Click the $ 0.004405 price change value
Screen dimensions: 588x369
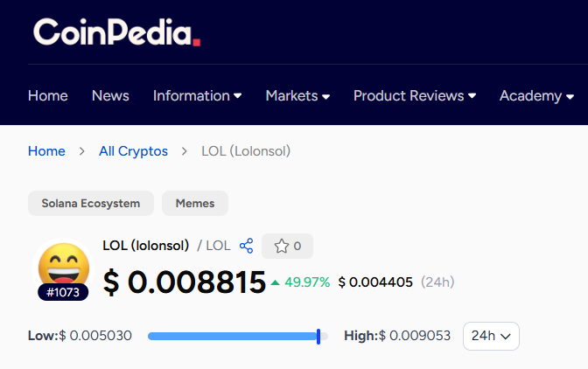(x=375, y=282)
